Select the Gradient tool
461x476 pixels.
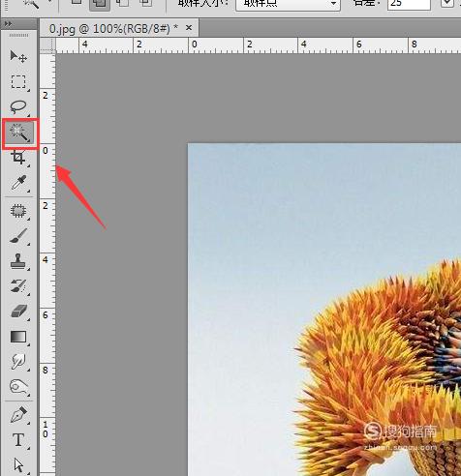18,337
